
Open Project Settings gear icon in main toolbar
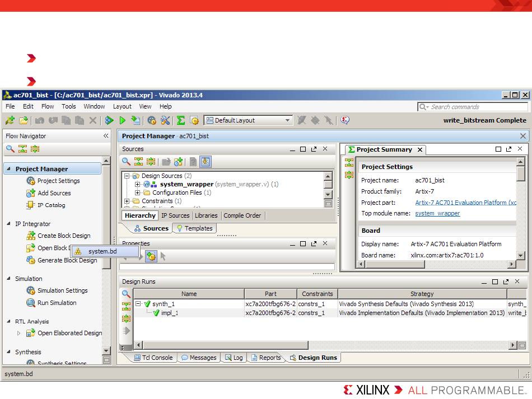(x=152, y=120)
